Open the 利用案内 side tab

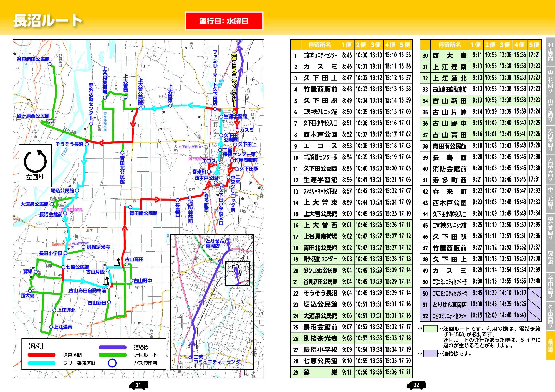[x=550, y=52]
